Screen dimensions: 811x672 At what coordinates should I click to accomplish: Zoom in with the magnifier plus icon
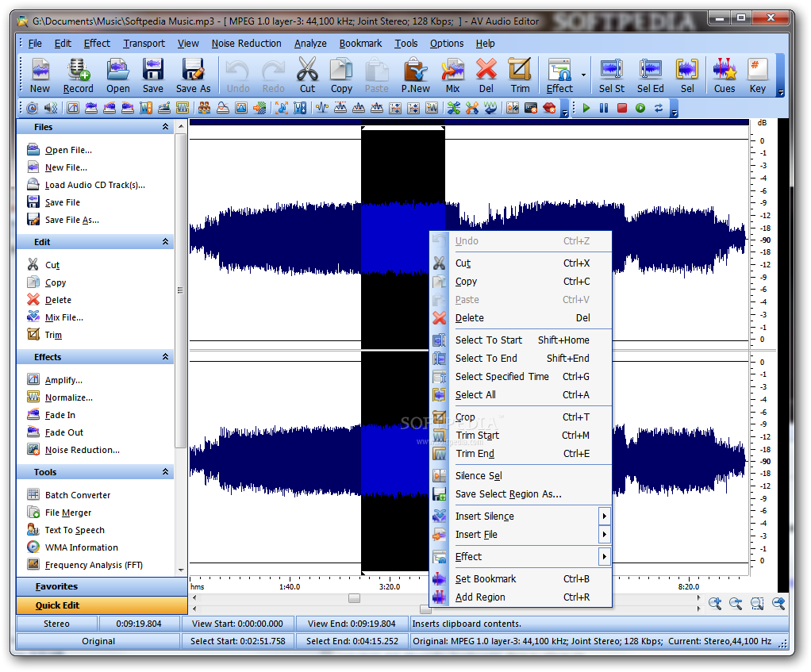pos(715,603)
